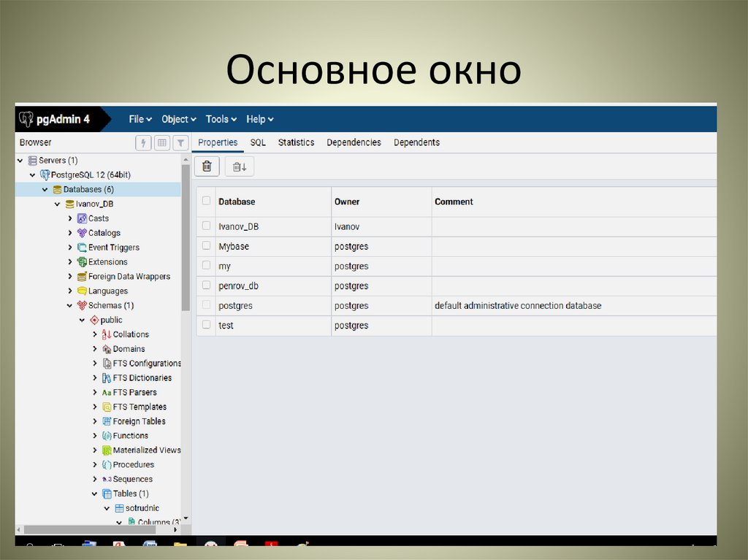The height and width of the screenshot is (560, 748).
Task: Sort by the Owner column header
Action: click(347, 202)
